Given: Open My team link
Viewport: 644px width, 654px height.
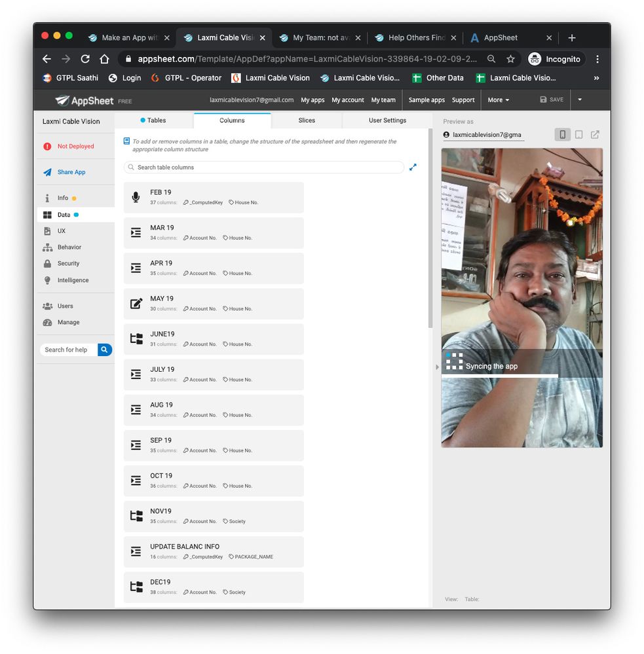Looking at the screenshot, I should point(383,100).
